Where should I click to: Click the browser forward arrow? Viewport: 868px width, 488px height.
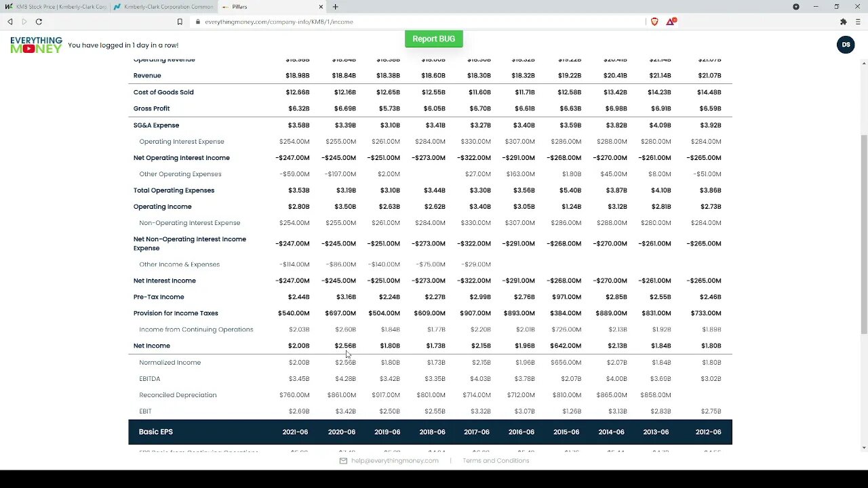coord(24,22)
